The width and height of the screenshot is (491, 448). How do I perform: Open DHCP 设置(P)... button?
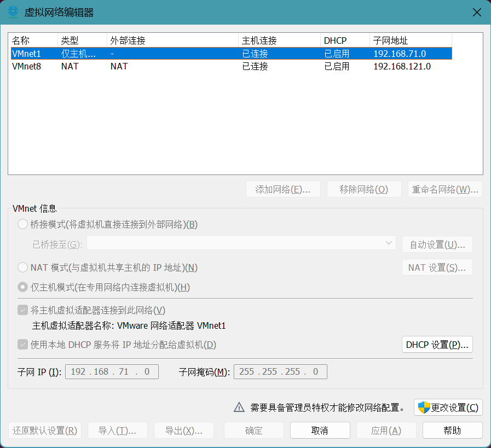point(437,345)
